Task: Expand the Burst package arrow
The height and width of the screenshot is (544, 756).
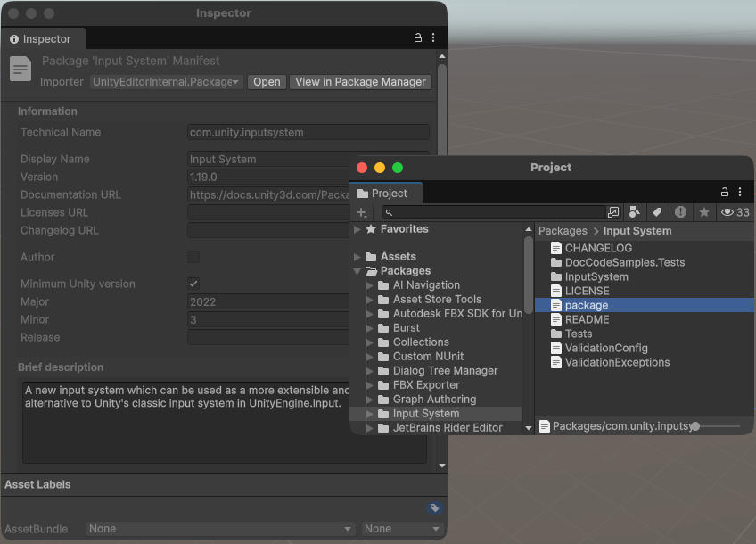Action: [370, 328]
